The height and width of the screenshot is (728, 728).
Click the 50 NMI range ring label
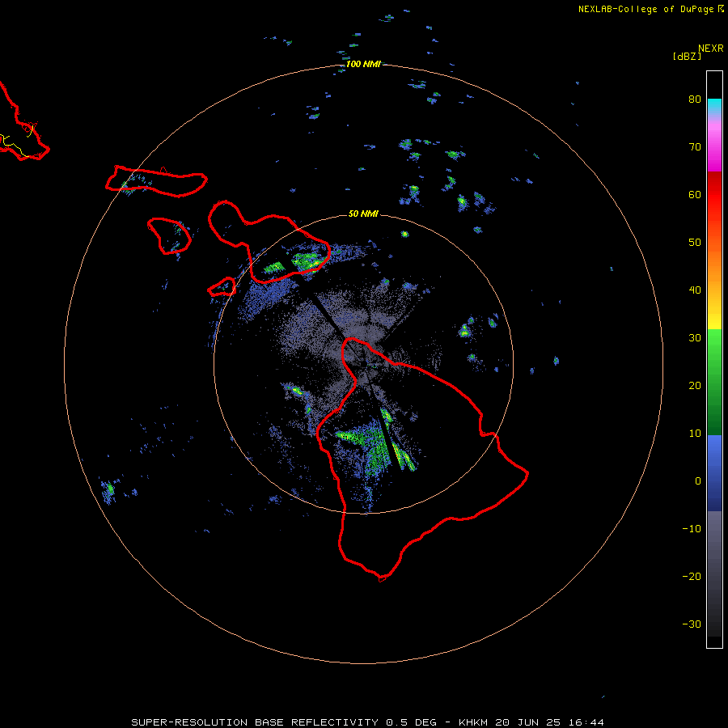pos(363,214)
